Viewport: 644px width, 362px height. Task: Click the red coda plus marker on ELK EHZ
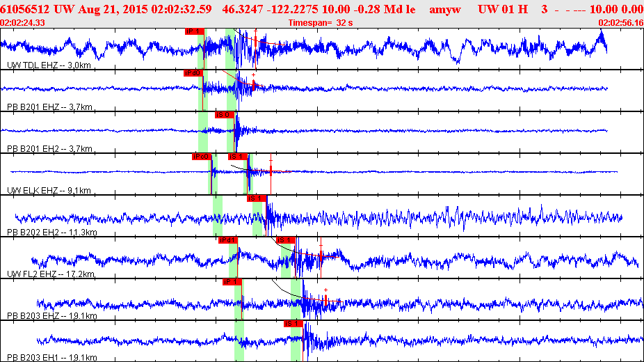click(271, 161)
